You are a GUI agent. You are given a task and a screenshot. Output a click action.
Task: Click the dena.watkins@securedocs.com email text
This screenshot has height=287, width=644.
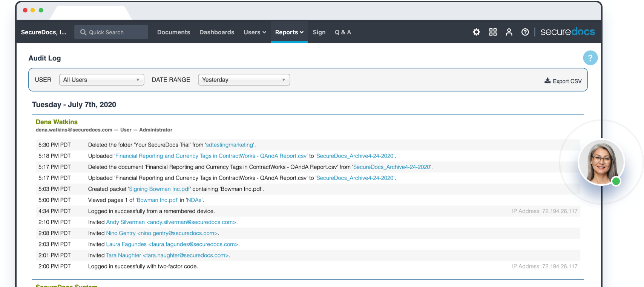(x=74, y=130)
